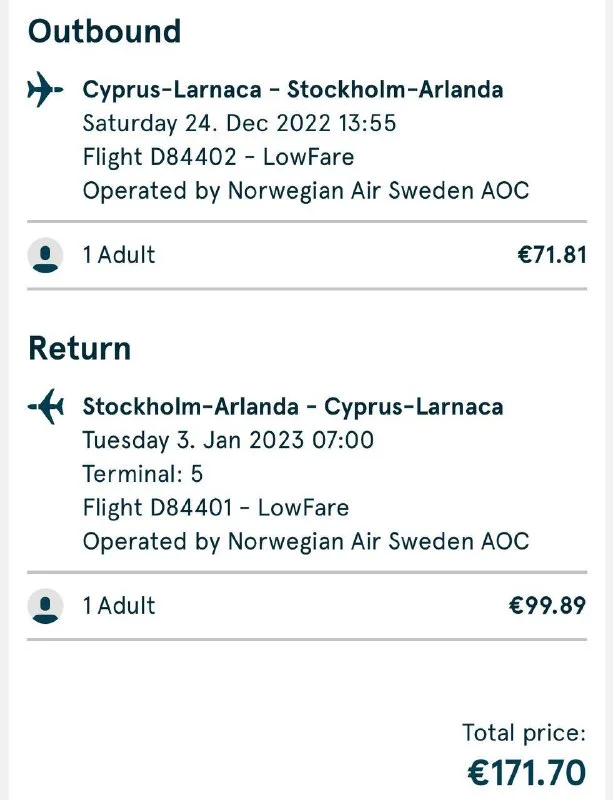The image size is (613, 800).
Task: Click the outbound departing airplane icon
Action: 44,91
